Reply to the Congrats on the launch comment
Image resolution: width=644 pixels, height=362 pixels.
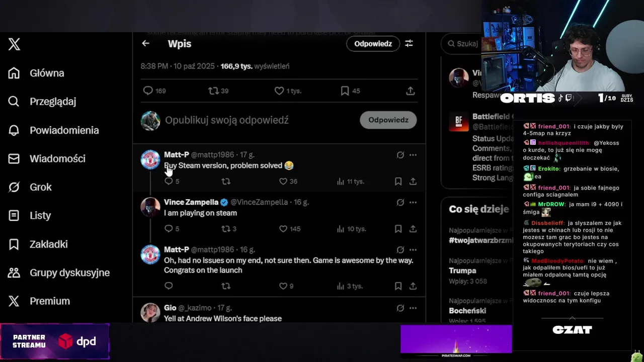(x=169, y=286)
